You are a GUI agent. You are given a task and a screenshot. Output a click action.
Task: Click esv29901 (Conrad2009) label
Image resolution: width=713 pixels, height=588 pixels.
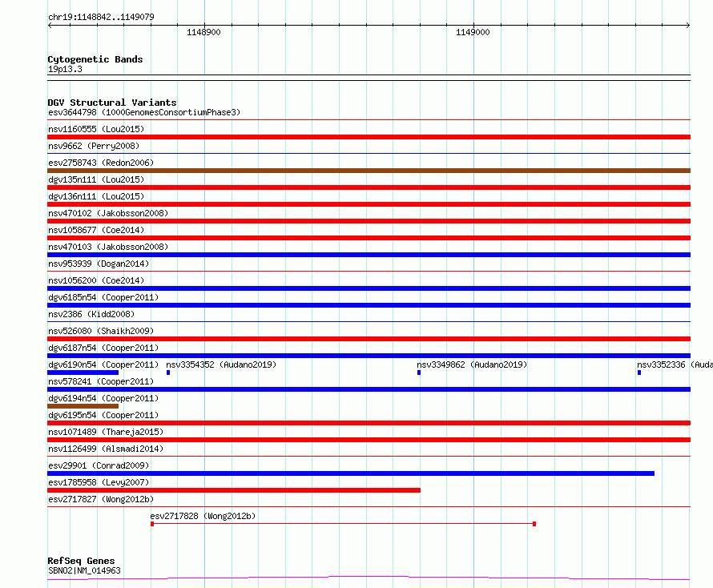click(x=99, y=465)
